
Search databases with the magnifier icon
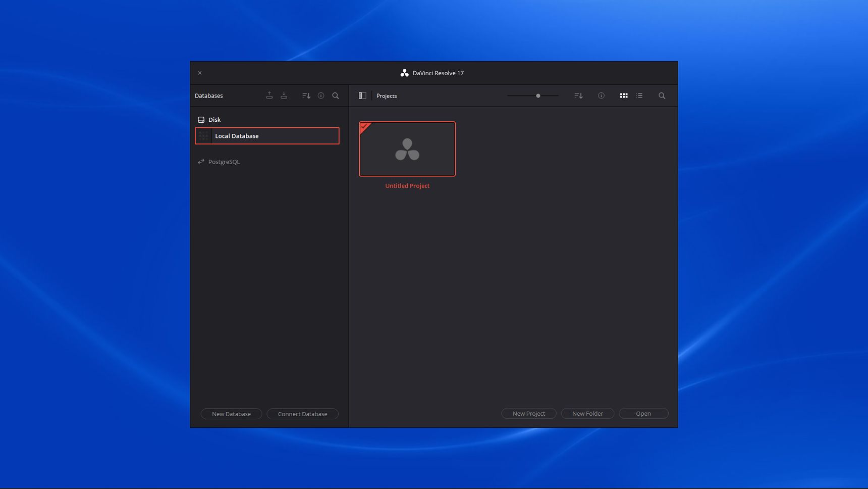tap(336, 95)
